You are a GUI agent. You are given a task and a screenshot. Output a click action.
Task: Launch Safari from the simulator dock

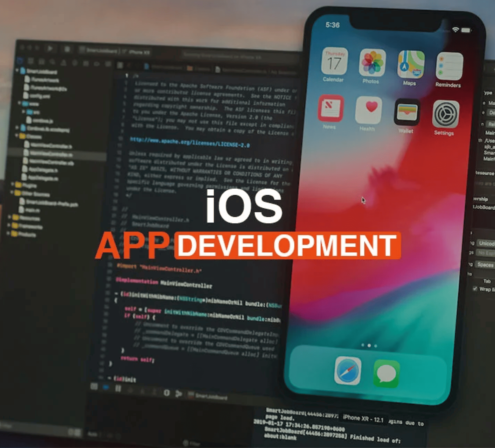347,371
